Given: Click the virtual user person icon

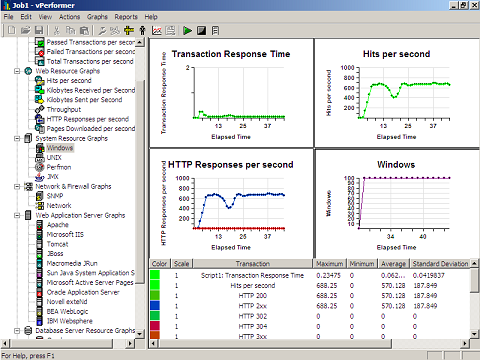Looking at the screenshot, I should click(143, 31).
